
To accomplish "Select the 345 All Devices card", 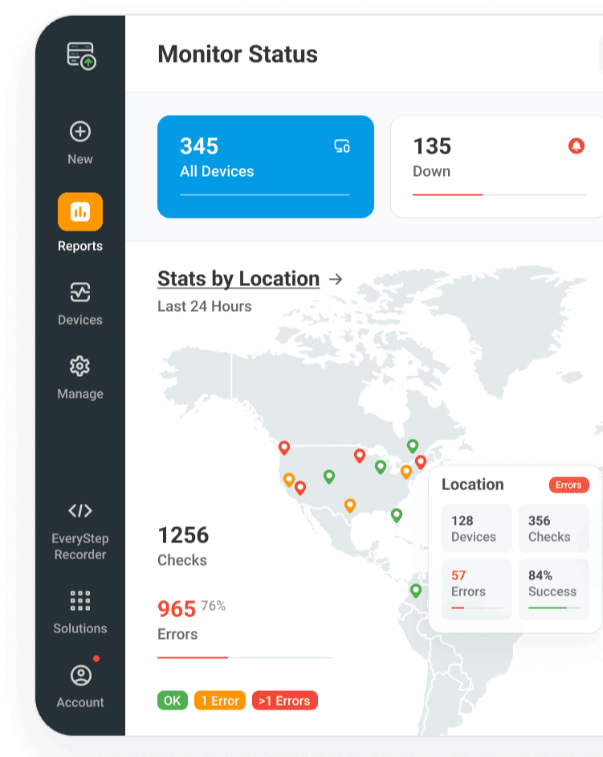I will (265, 167).
